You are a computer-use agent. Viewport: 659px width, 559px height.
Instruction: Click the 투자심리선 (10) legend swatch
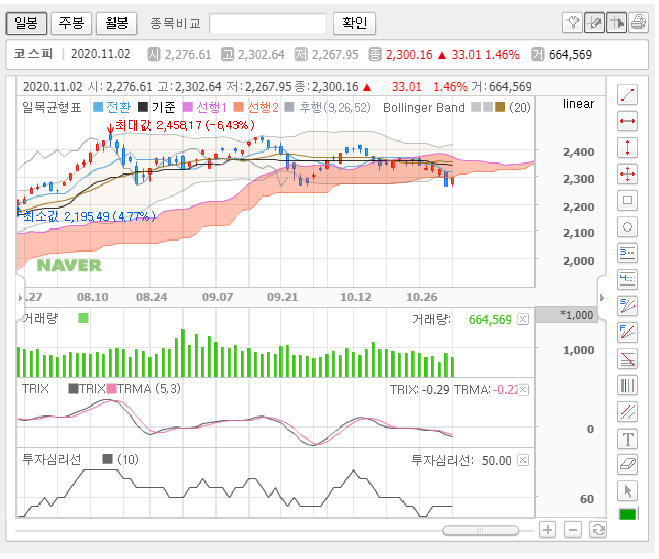point(107,459)
